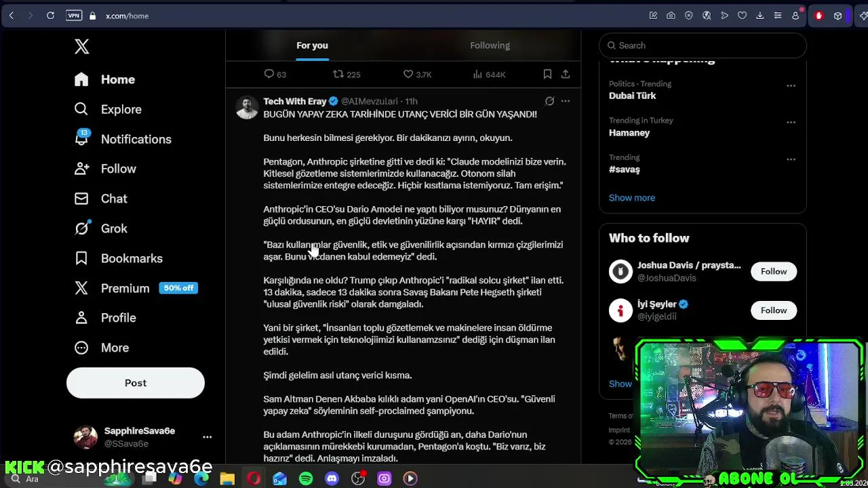Follow Joshua Davis / praystation
This screenshot has width=868, height=488.
[x=774, y=271]
